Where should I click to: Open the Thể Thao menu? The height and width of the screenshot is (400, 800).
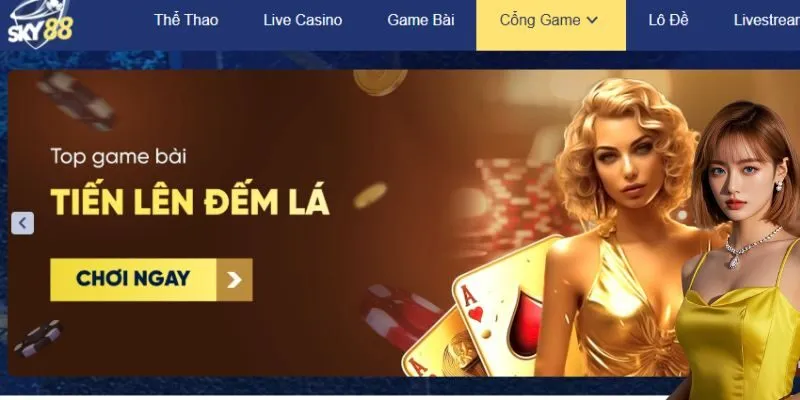coord(186,20)
